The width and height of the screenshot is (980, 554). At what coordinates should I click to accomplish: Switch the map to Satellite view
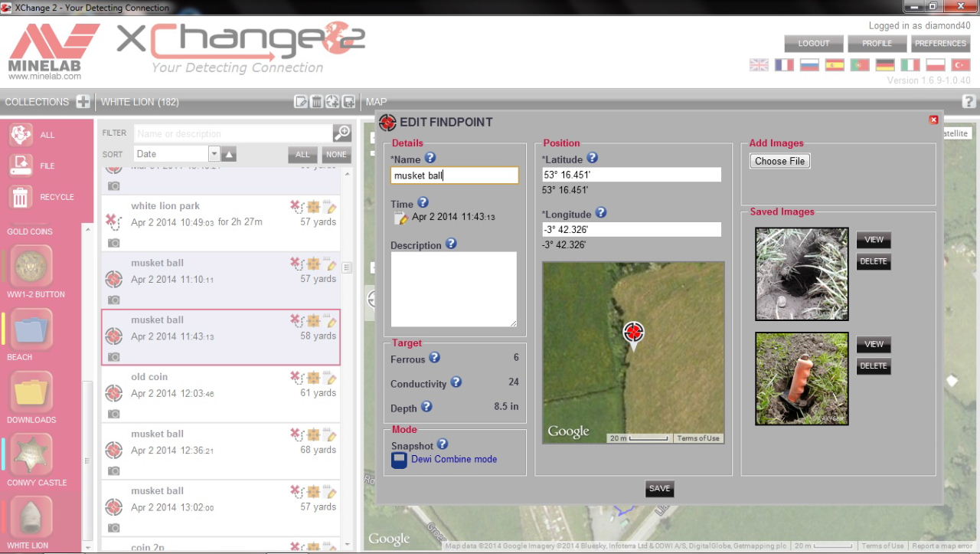(x=955, y=133)
